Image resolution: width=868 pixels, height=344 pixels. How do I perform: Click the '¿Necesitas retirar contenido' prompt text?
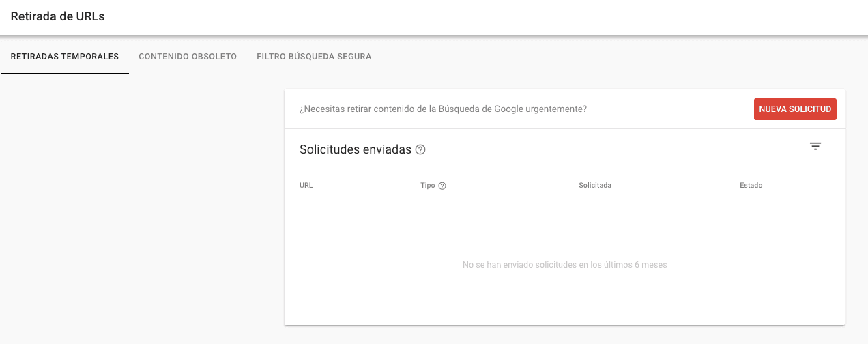click(x=443, y=109)
